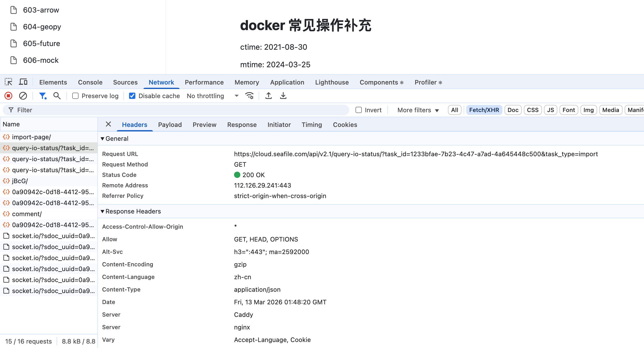The height and width of the screenshot is (348, 644).
Task: Click the inspect element picker icon
Action: point(8,82)
